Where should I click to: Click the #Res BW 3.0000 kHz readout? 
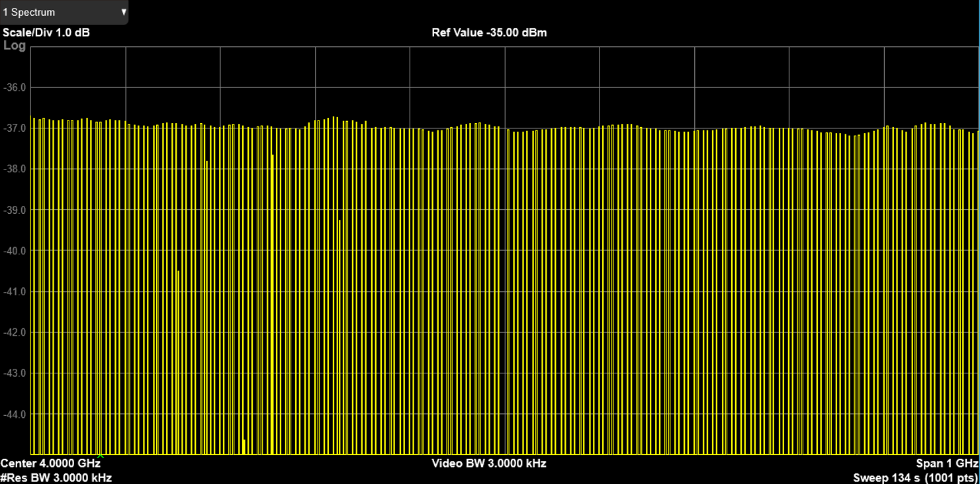56,477
